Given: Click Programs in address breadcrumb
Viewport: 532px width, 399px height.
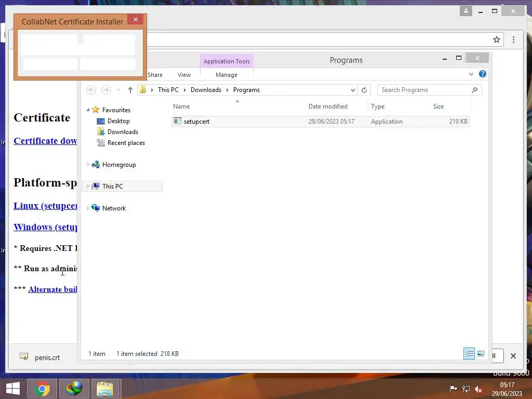Looking at the screenshot, I should (246, 90).
